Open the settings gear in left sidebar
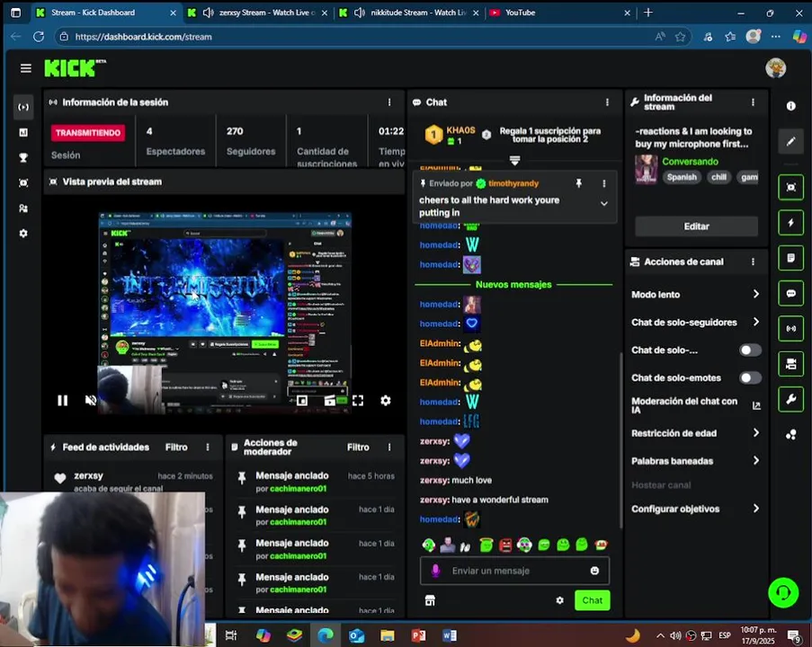This screenshot has width=812, height=647. click(x=23, y=234)
